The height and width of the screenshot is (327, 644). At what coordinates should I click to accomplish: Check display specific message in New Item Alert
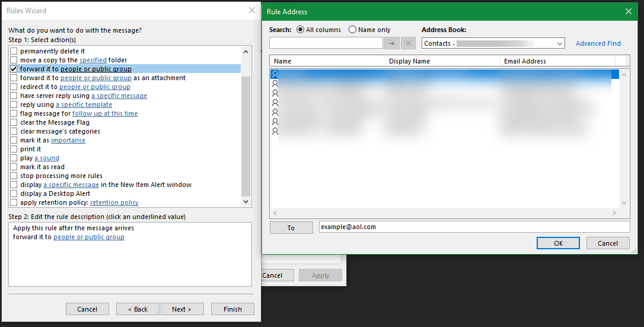click(14, 185)
